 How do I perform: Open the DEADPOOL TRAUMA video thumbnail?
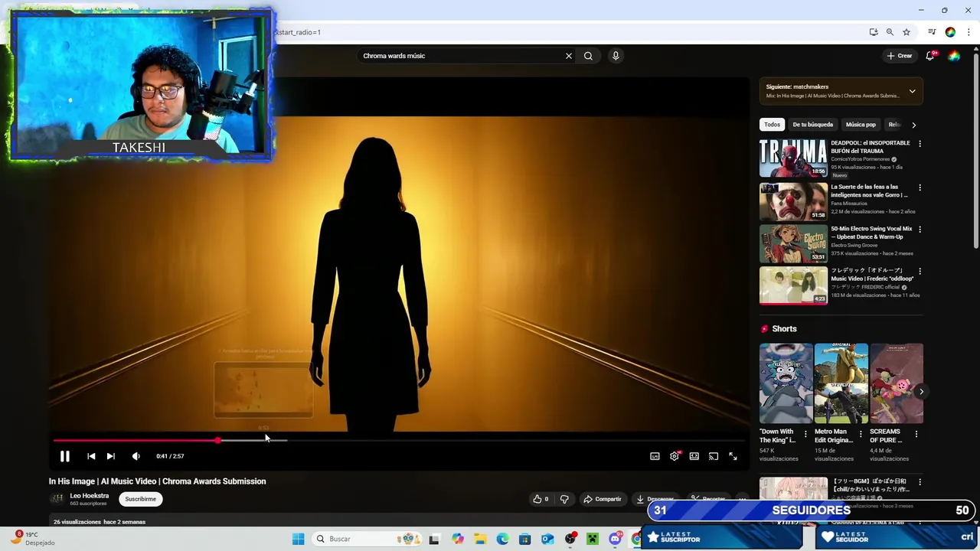[793, 158]
